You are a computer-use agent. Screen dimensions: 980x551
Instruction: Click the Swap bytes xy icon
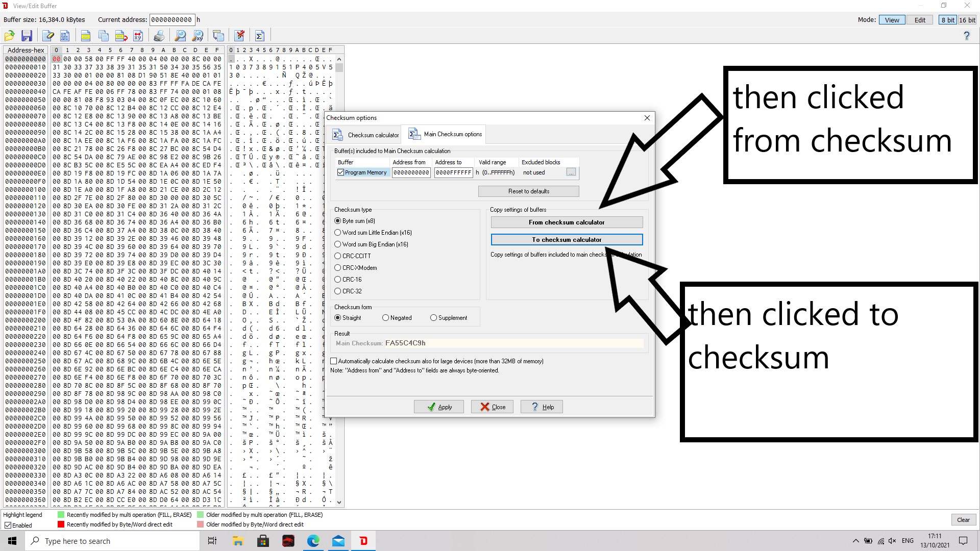(x=138, y=36)
